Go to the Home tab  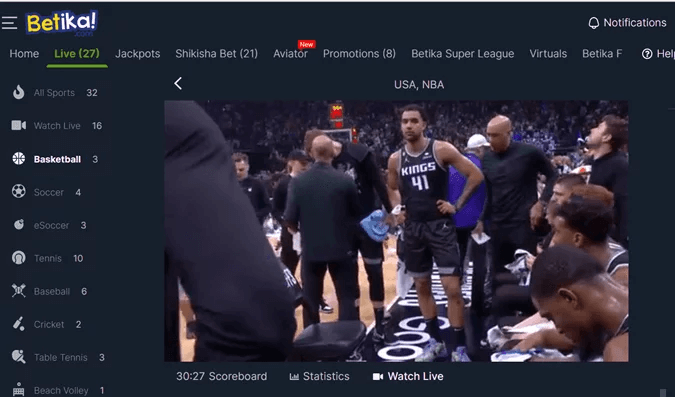point(24,54)
